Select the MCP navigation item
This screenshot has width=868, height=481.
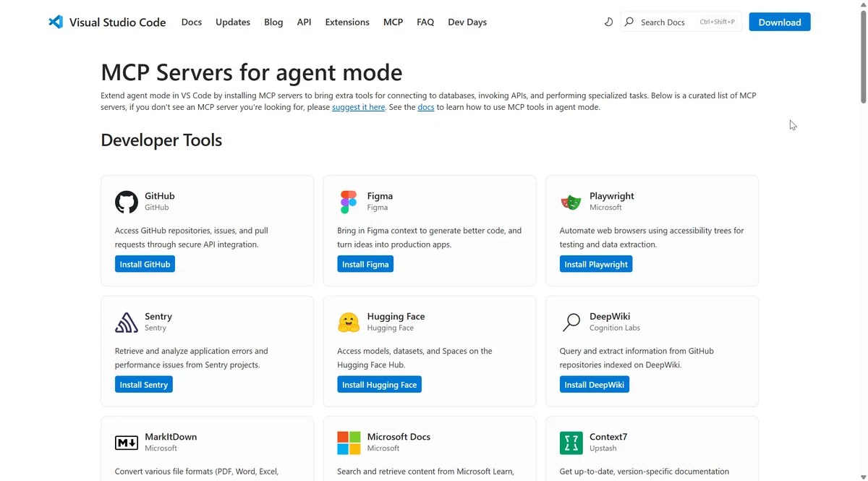pyautogui.click(x=393, y=22)
